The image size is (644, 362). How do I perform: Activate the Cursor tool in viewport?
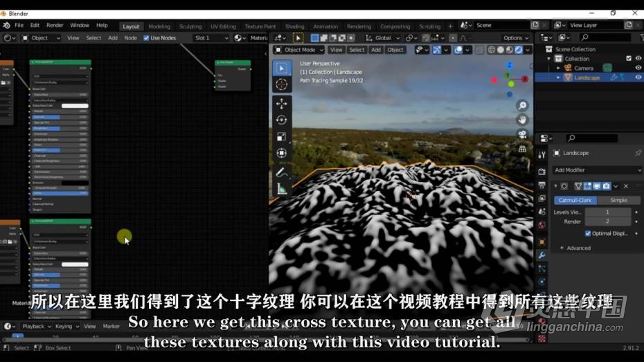pos(281,84)
